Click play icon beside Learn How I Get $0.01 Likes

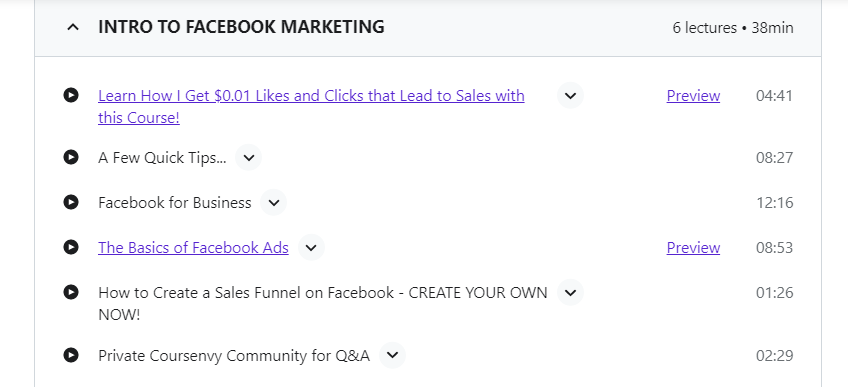pos(71,95)
